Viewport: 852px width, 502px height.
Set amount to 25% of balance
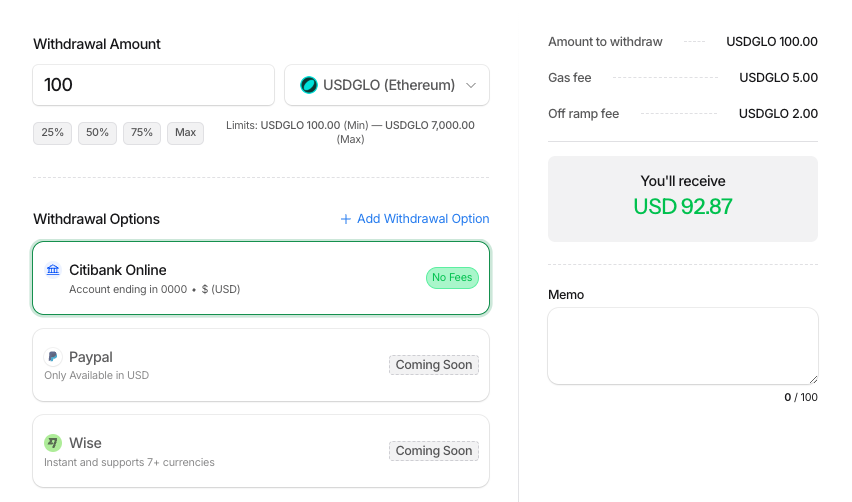pyautogui.click(x=52, y=133)
